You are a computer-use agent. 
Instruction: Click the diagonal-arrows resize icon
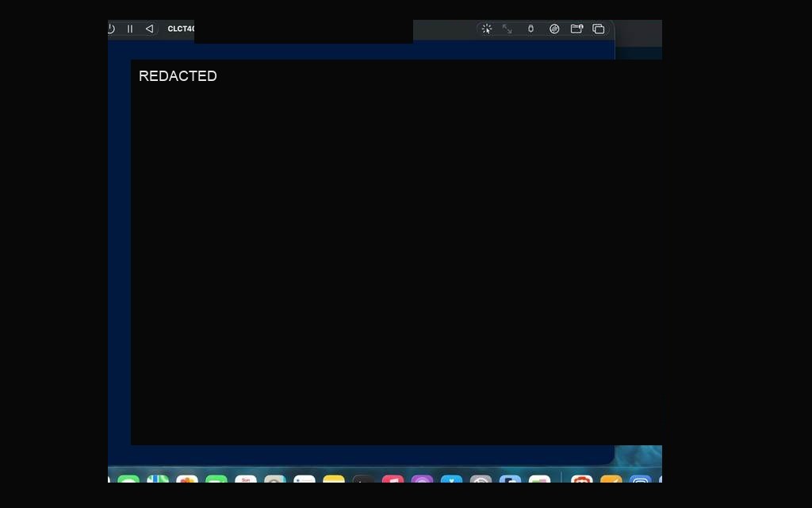(507, 29)
